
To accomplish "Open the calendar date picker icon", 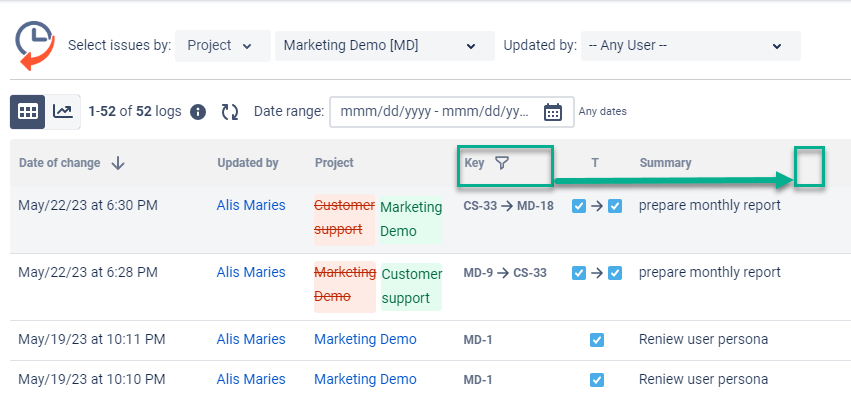I will pos(552,112).
